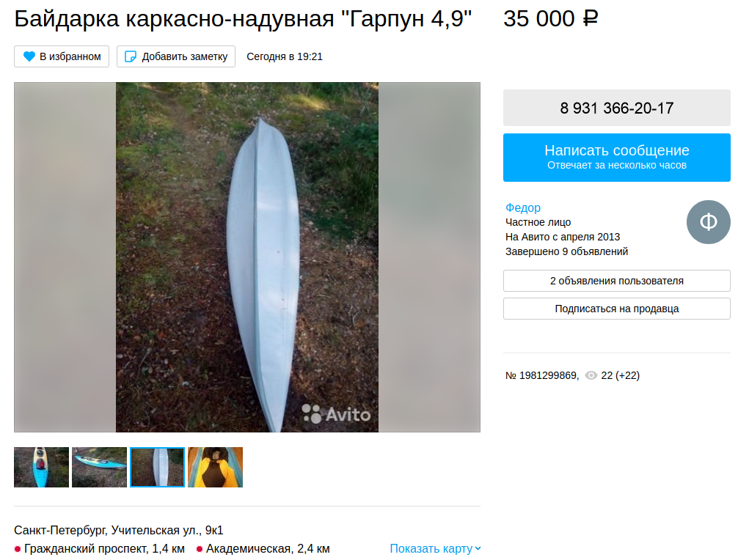
Task: Open seller profile link Федор
Action: tap(523, 207)
